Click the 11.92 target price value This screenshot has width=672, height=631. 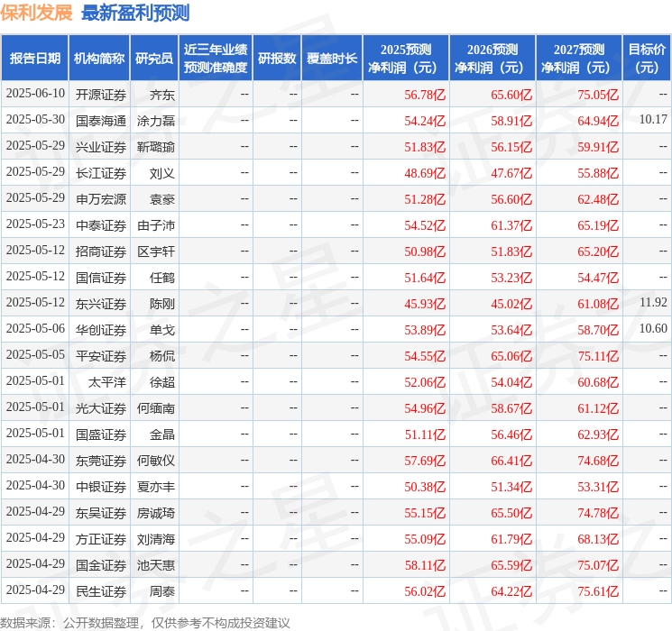click(653, 302)
